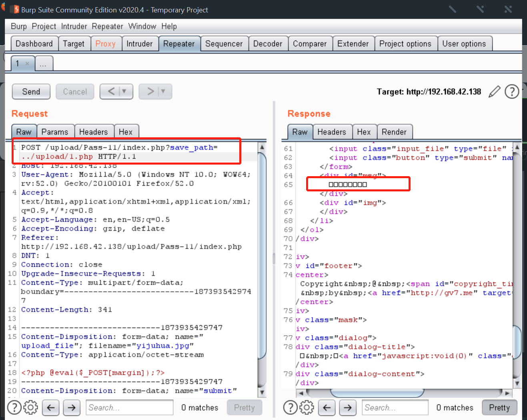Open the Repeater menu
This screenshot has width=527, height=420.
pos(107,26)
